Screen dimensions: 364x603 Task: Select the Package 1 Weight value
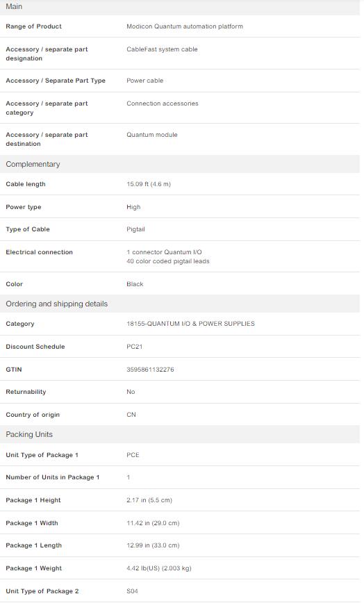(x=159, y=568)
